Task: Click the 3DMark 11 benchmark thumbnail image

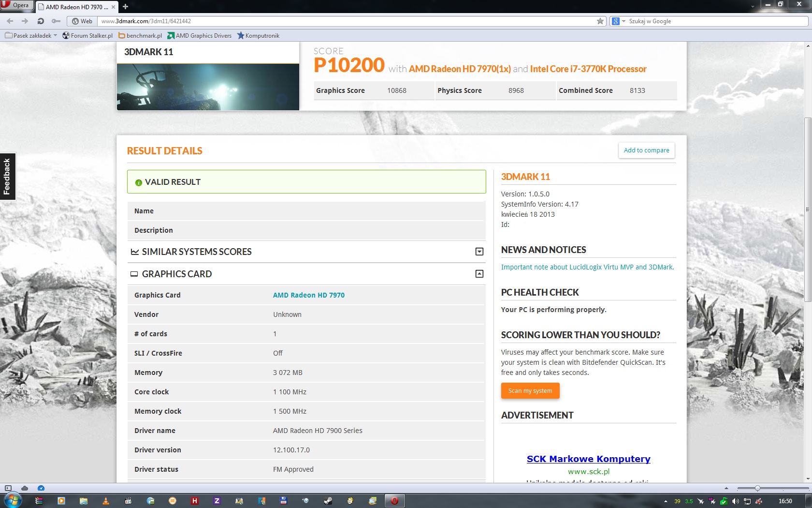Action: [x=208, y=87]
